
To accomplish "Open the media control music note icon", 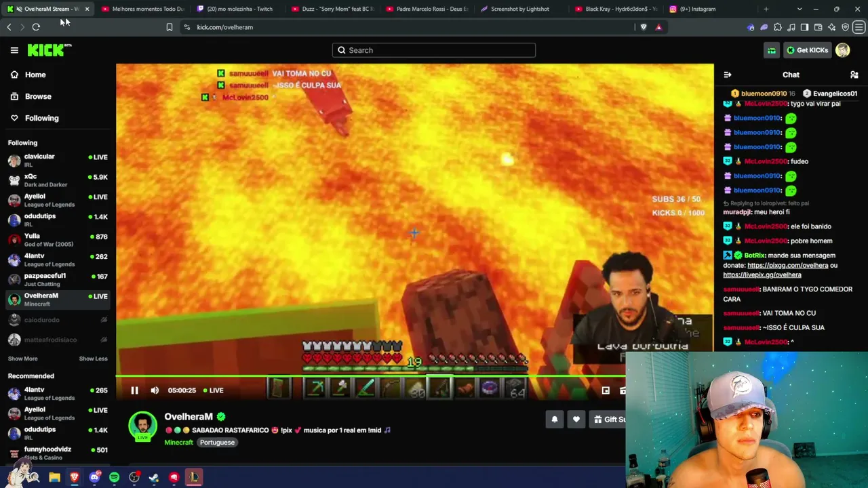I will pos(791,27).
